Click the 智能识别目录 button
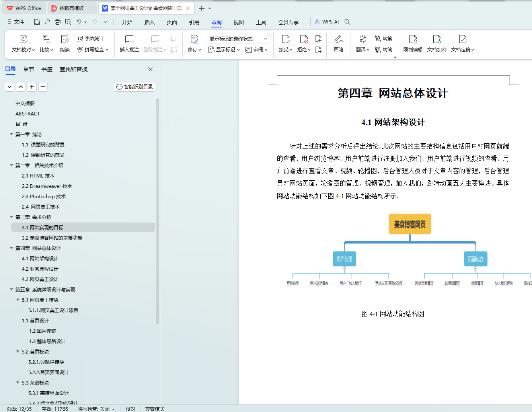 (134, 86)
